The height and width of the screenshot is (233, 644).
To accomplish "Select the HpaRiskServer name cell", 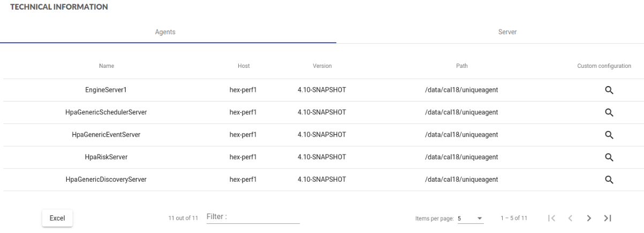I will [x=107, y=157].
